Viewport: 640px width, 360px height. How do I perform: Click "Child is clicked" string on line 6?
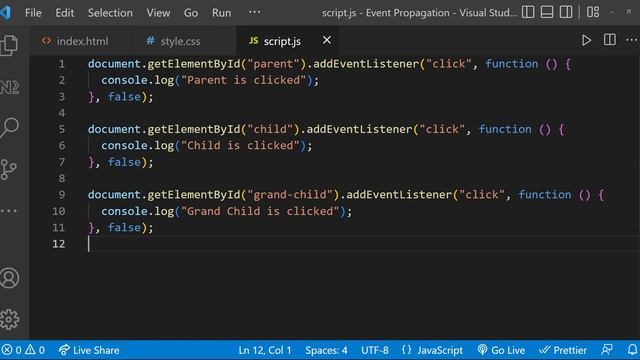click(240, 145)
